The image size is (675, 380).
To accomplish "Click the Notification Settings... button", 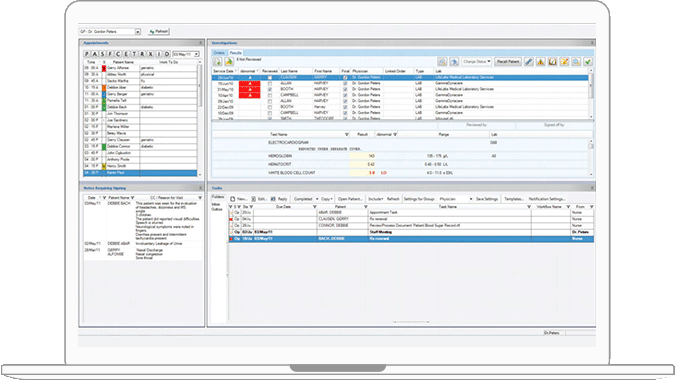I will pyautogui.click(x=547, y=199).
